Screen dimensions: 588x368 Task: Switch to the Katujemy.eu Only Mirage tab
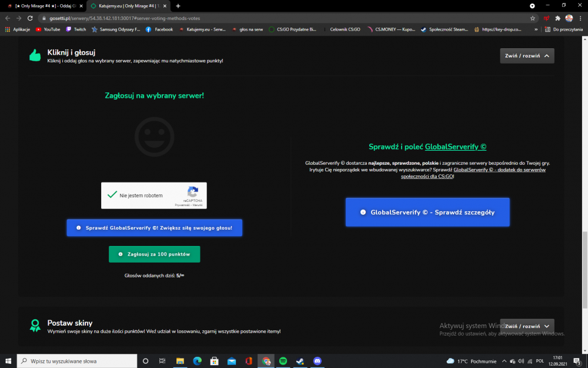tap(128, 6)
